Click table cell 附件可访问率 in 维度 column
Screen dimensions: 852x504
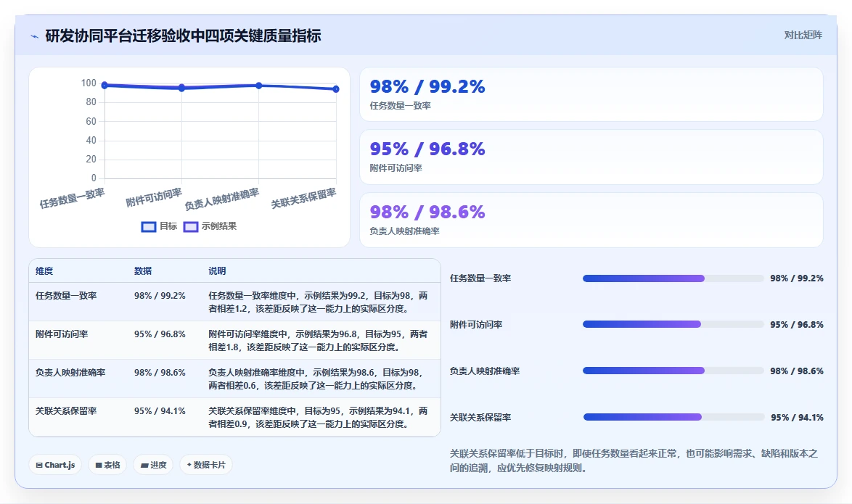click(x=62, y=334)
